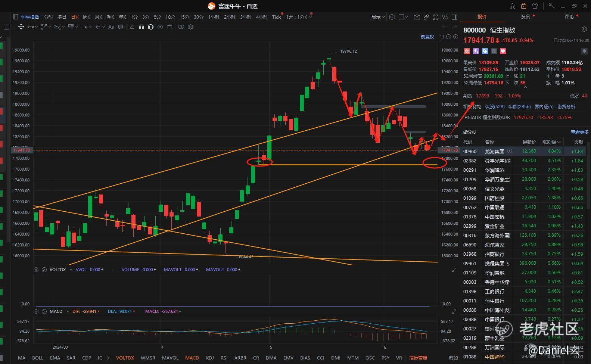The height and width of the screenshot is (364, 591).
Task: Pick the polyline channel drawing tool
Action: [x=44, y=27]
